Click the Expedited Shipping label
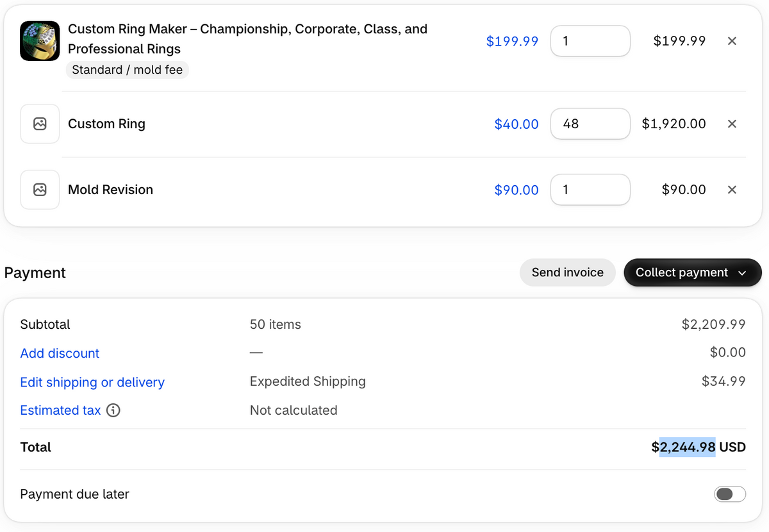Viewport: 769px width, 532px height. coord(308,381)
